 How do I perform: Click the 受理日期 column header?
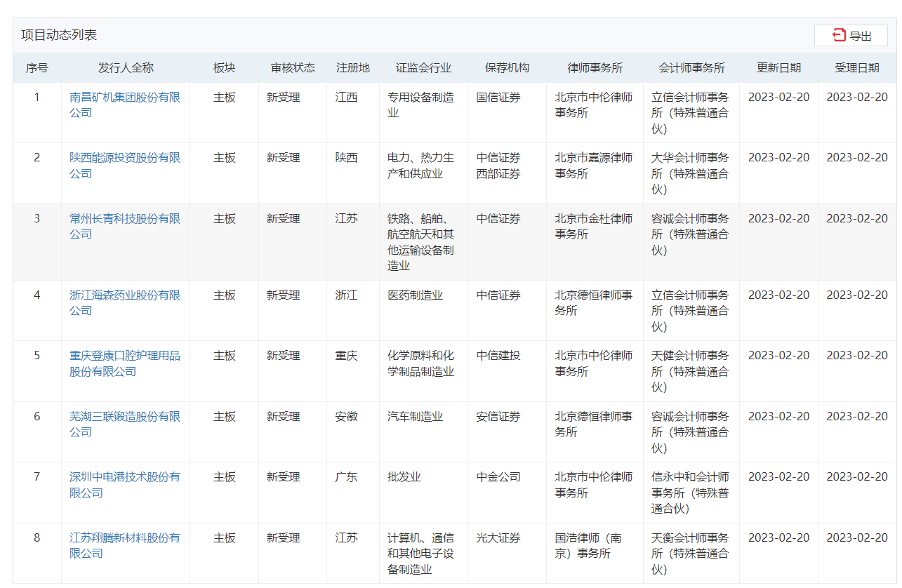(857, 68)
